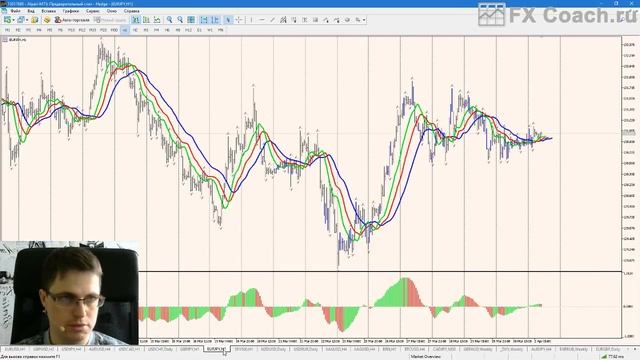Image resolution: width=640 pixels, height=360 pixels.
Task: Open the Market Watch toolbar icon
Action: tap(34, 20)
